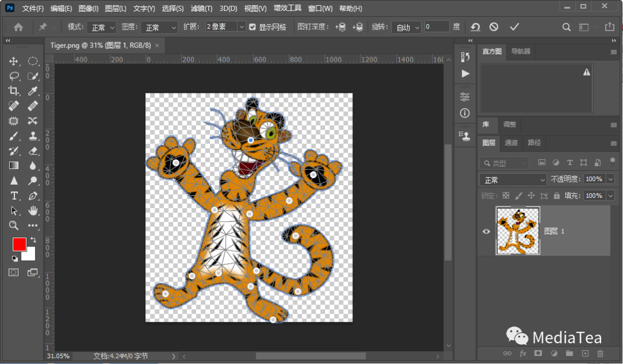Commit the puppet warp with checkmark
623x364 pixels.
[x=514, y=27]
